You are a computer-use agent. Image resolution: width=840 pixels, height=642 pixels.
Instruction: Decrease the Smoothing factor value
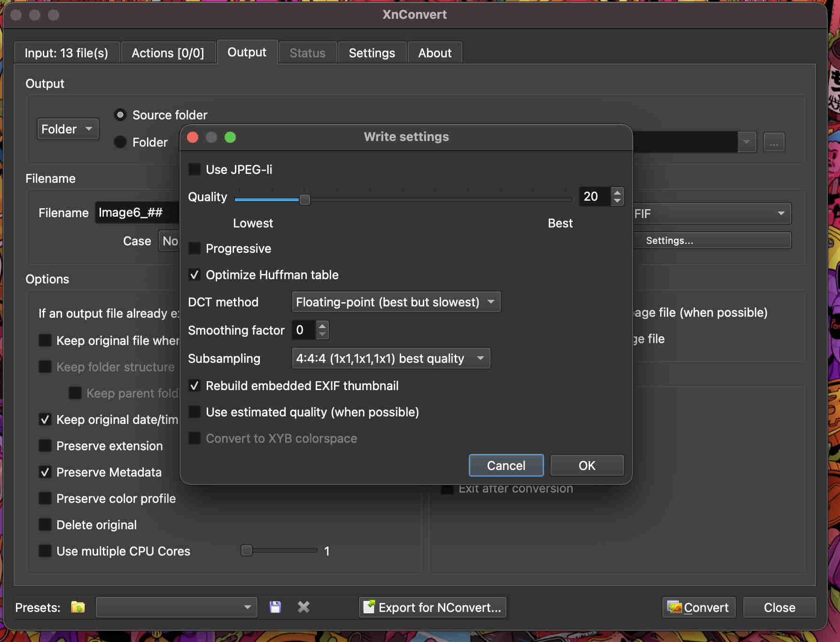(322, 334)
